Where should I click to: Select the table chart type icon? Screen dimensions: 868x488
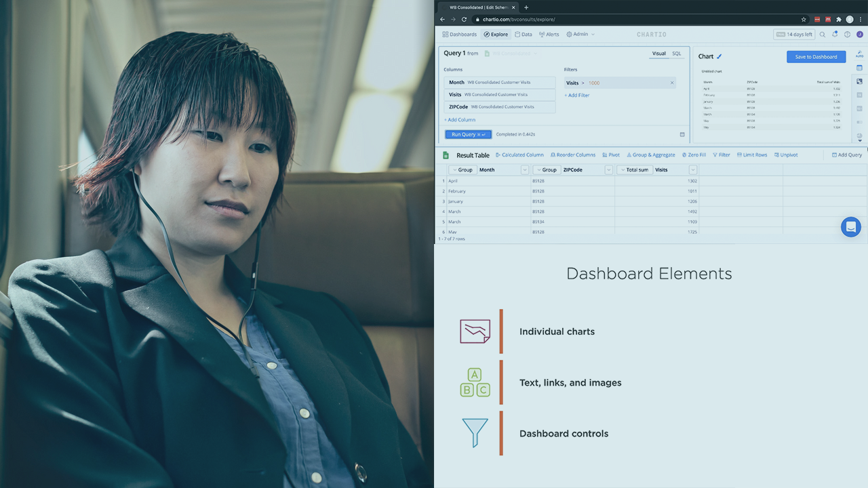[860, 68]
